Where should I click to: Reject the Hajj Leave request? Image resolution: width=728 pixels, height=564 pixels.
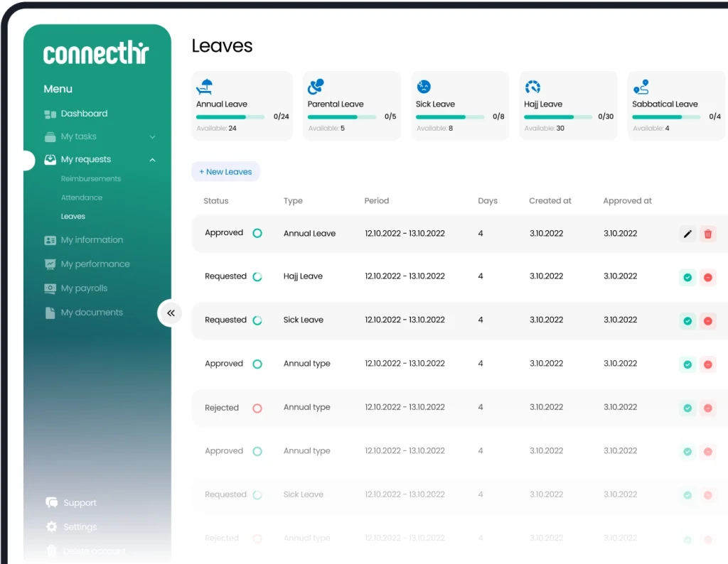point(708,277)
